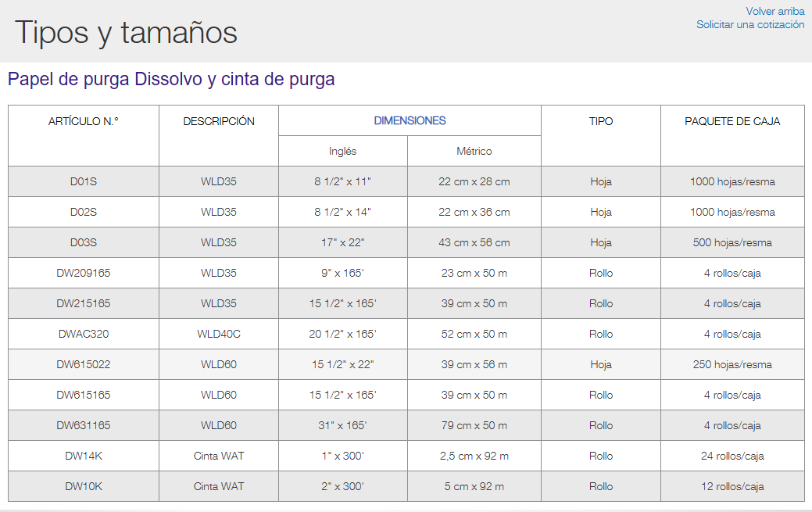Image resolution: width=812 pixels, height=512 pixels.
Task: Click the TIPO column header
Action: click(601, 121)
